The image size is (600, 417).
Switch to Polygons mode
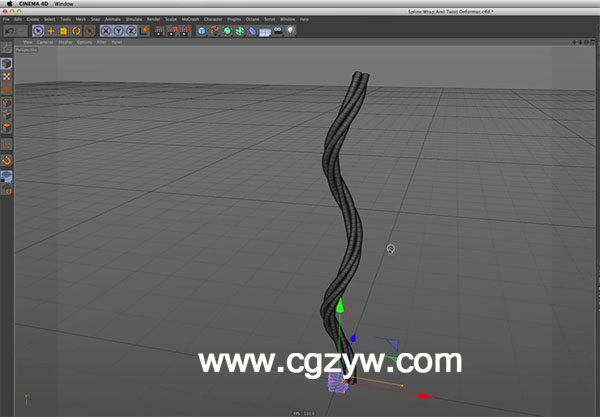click(x=7, y=127)
